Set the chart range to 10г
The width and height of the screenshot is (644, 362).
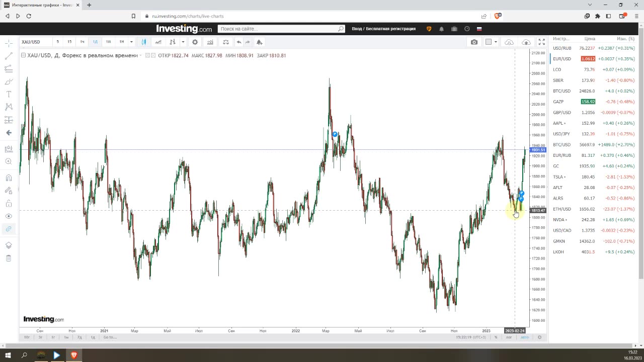tap(27, 337)
